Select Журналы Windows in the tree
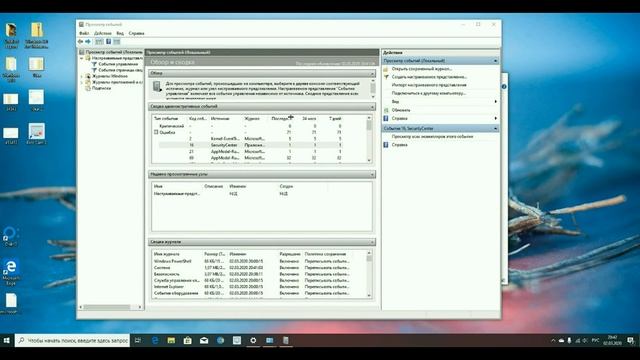This screenshot has height=360, width=640. 109,76
